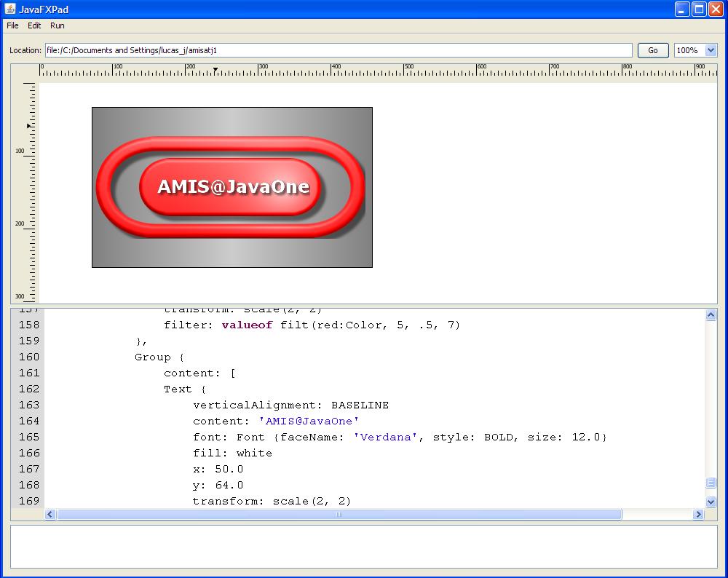This screenshot has height=578, width=728.
Task: Click the code editor vertical scrollbar thumb
Action: click(x=711, y=483)
